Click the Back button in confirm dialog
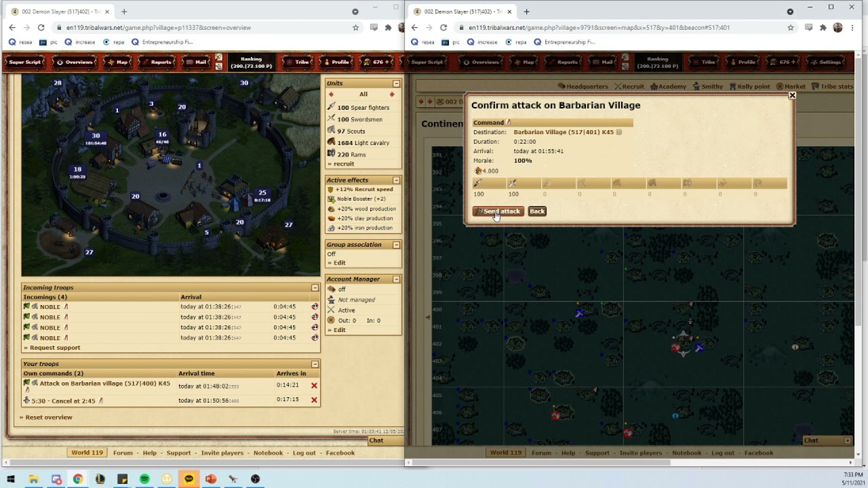 (x=537, y=211)
